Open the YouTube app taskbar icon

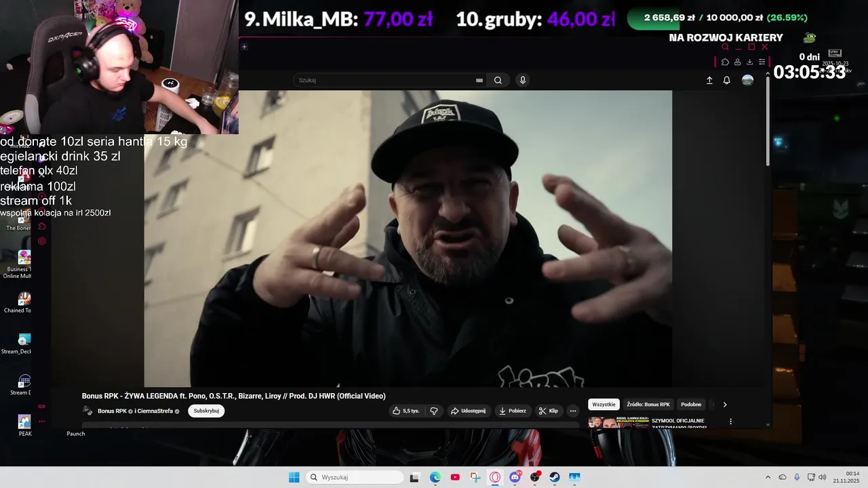tap(455, 477)
